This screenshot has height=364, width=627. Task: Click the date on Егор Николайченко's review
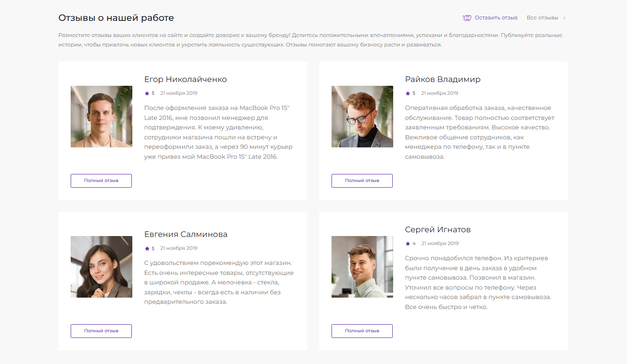click(x=179, y=93)
